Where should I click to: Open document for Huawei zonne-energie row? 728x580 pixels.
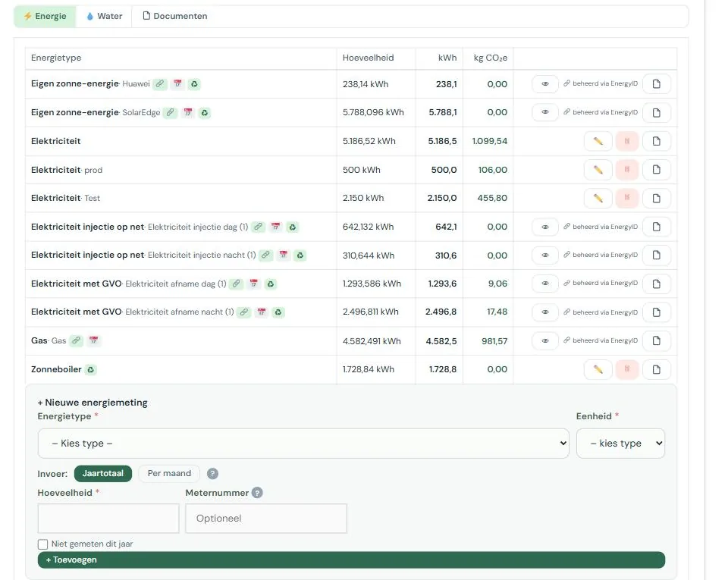coord(657,84)
